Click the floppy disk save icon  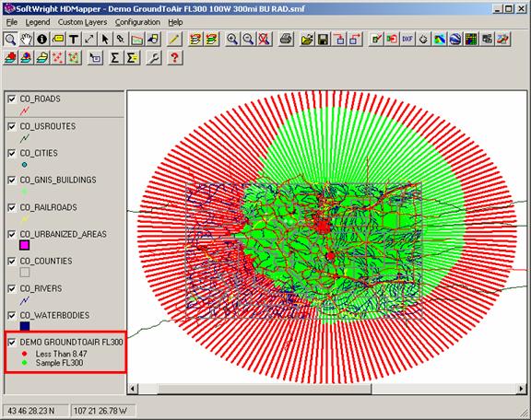pos(323,40)
